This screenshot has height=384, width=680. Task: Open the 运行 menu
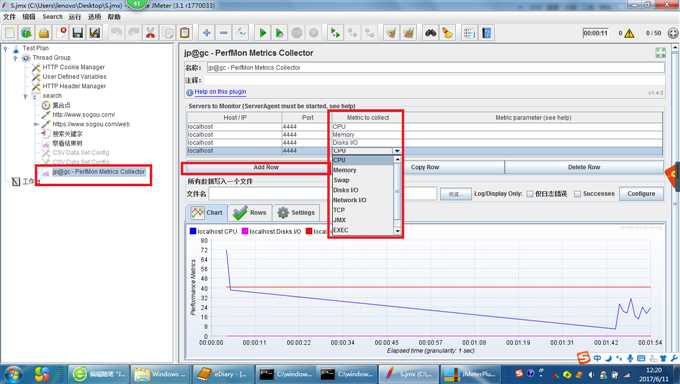tap(75, 16)
